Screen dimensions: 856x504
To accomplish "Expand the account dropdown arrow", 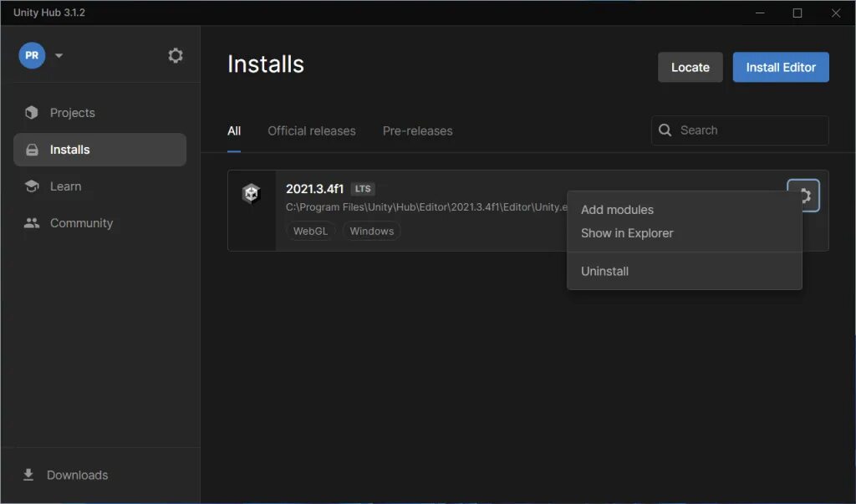I will tap(59, 55).
